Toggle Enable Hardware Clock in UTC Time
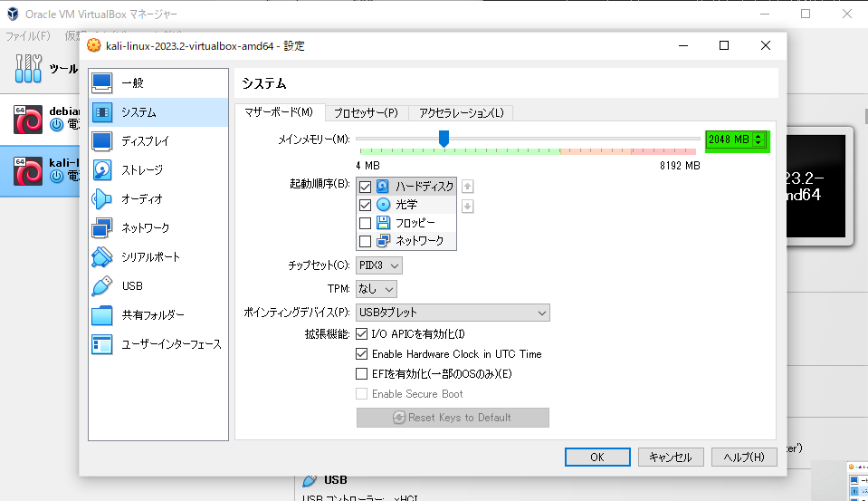The image size is (868, 501). pyautogui.click(x=361, y=353)
